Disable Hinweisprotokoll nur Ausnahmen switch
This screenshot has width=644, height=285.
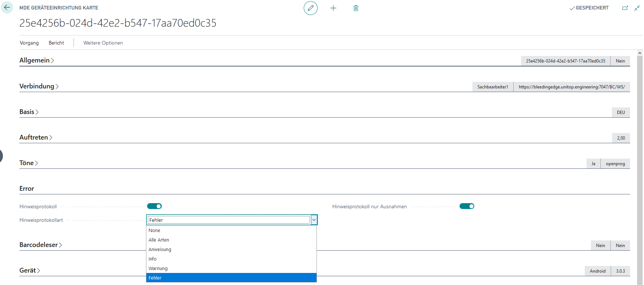pyautogui.click(x=467, y=206)
